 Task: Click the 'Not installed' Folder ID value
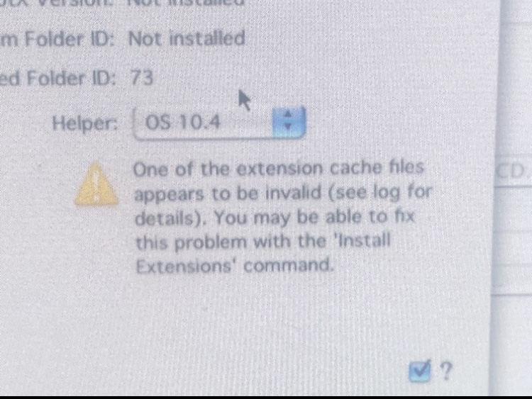(x=187, y=38)
